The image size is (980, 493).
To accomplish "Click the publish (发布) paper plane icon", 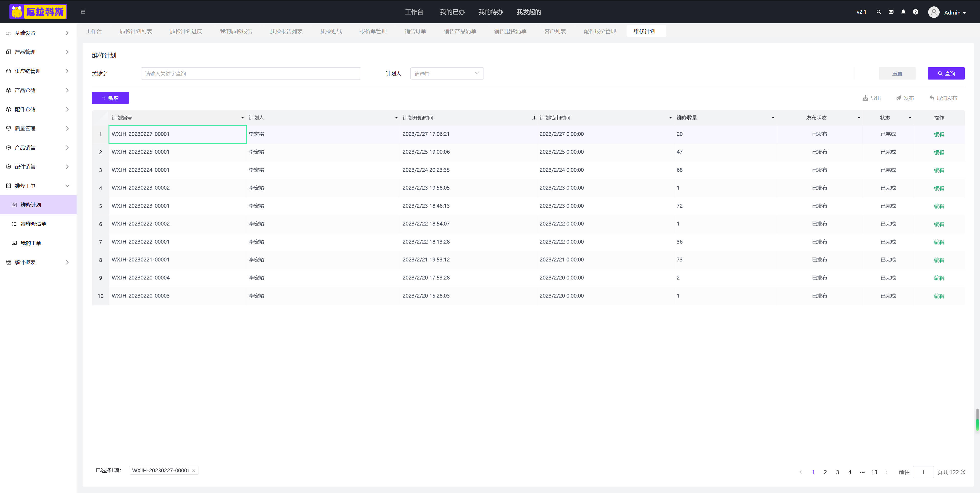I will 898,98.
